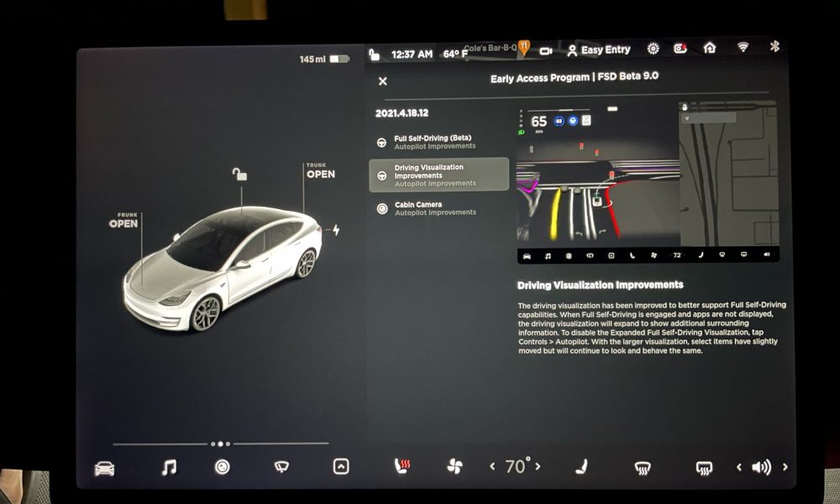Viewport: 840px width, 504px height.
Task: Open software update gear icon
Action: (x=653, y=49)
